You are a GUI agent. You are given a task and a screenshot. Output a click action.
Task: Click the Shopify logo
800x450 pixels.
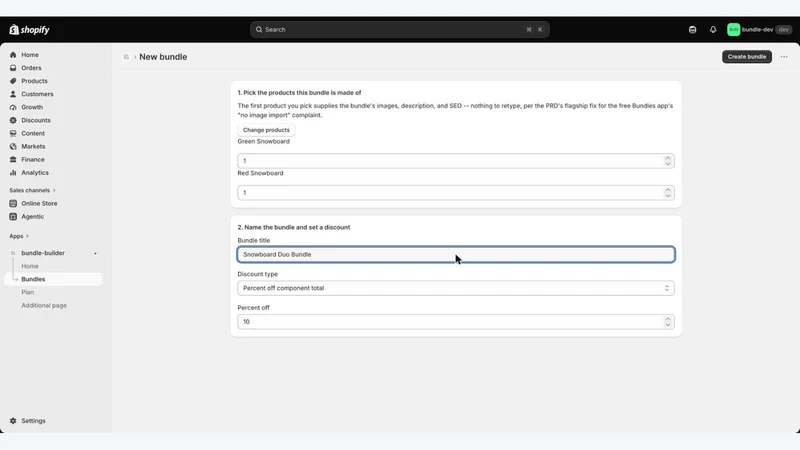point(29,30)
